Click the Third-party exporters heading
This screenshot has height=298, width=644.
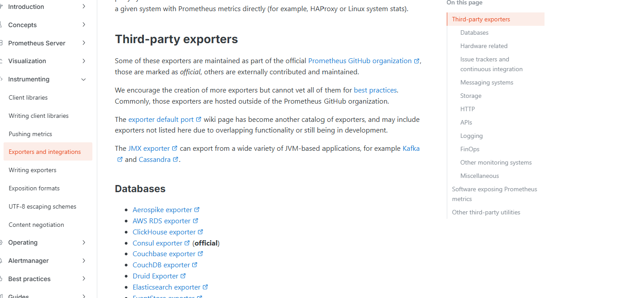[176, 39]
